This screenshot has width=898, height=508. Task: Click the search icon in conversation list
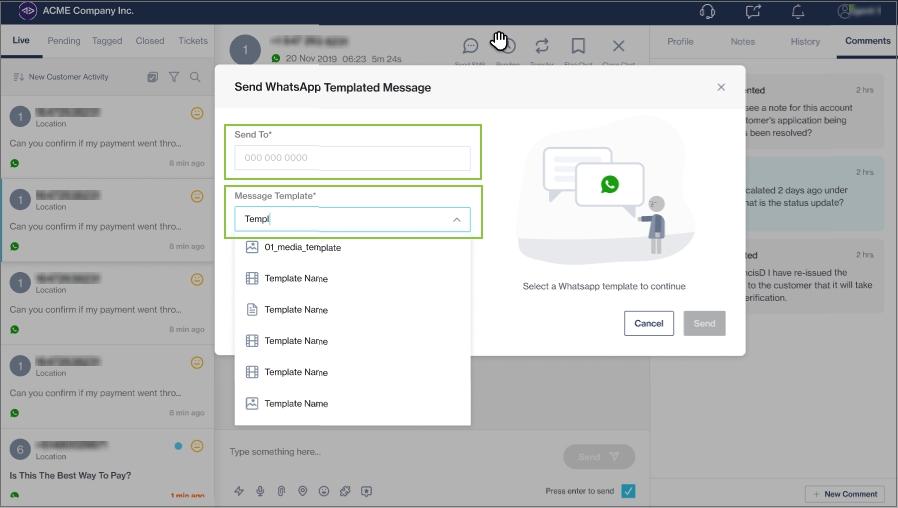pyautogui.click(x=195, y=77)
